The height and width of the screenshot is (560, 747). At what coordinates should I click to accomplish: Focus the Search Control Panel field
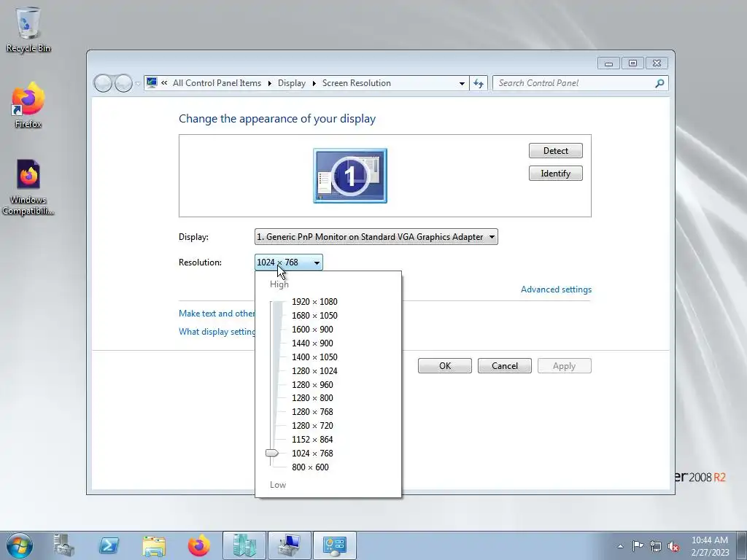click(575, 83)
